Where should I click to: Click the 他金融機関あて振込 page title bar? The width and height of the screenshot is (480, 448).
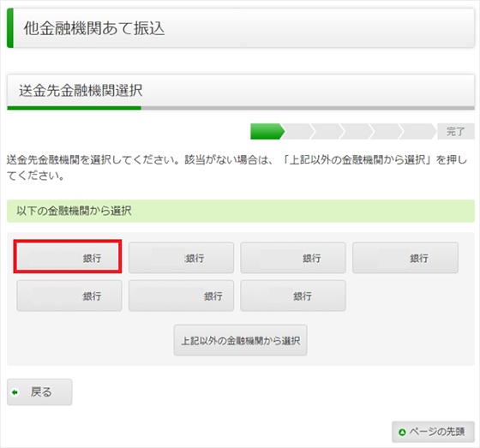point(241,28)
